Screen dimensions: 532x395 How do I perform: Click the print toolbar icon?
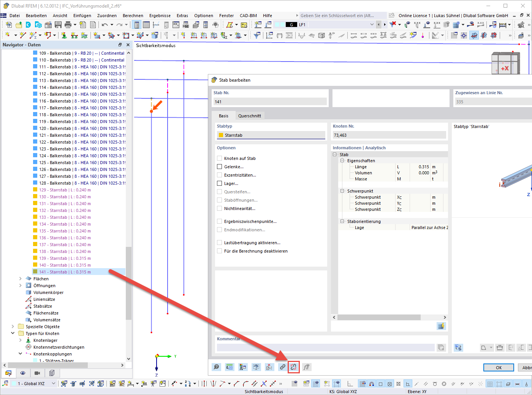68,25
